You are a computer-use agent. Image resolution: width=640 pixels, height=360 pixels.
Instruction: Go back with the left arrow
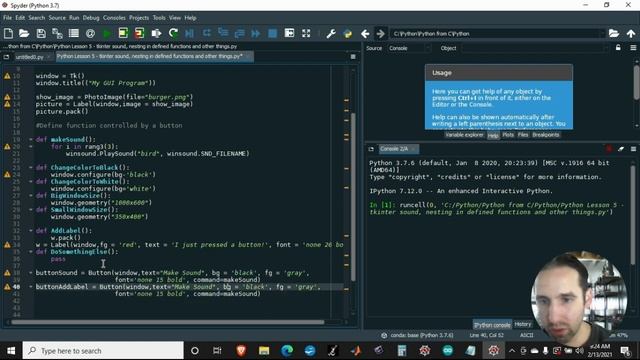click(x=365, y=33)
